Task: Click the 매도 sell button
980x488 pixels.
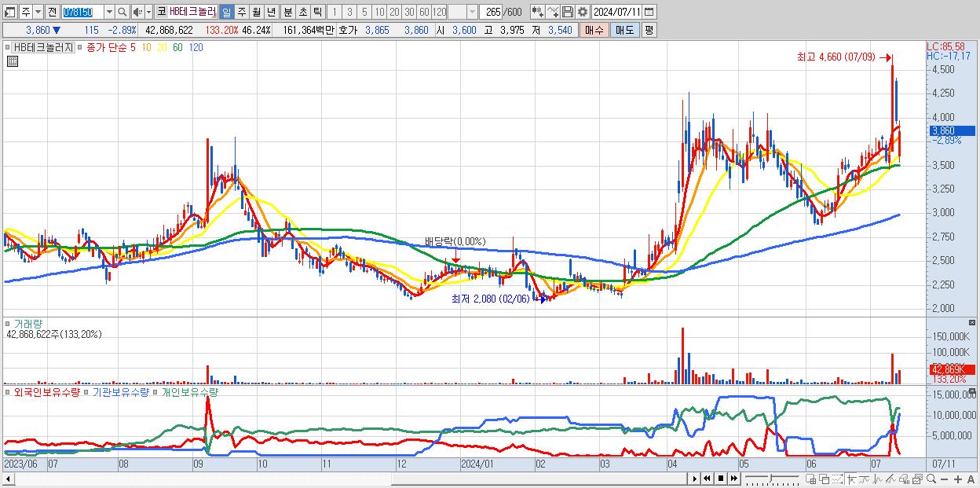Action: pos(623,30)
